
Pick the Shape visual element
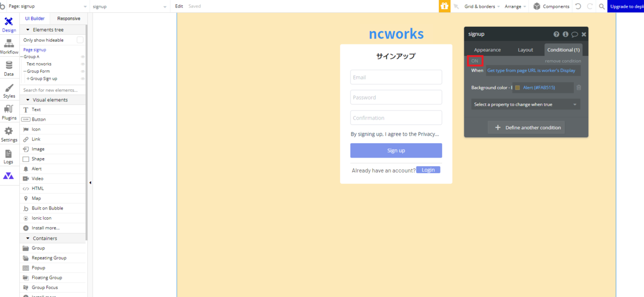(x=53, y=159)
